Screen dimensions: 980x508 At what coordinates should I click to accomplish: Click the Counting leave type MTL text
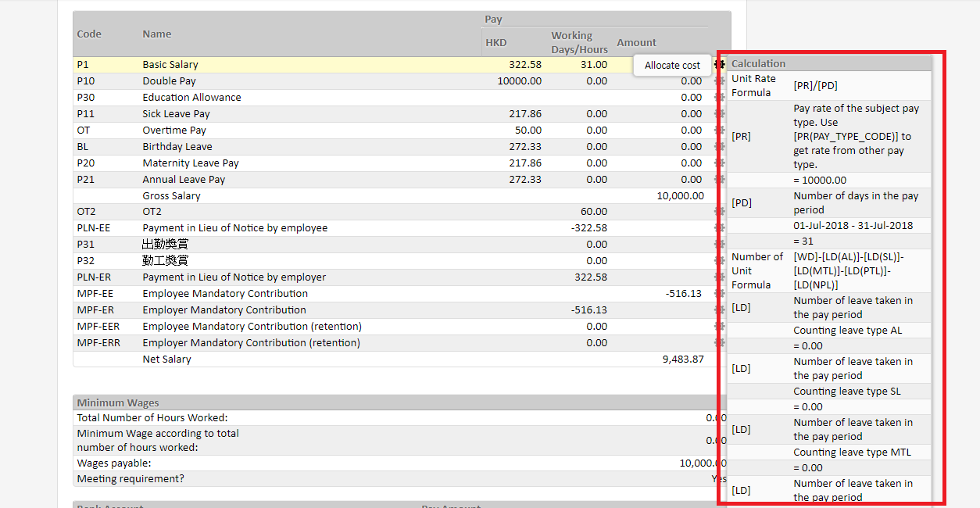click(852, 453)
